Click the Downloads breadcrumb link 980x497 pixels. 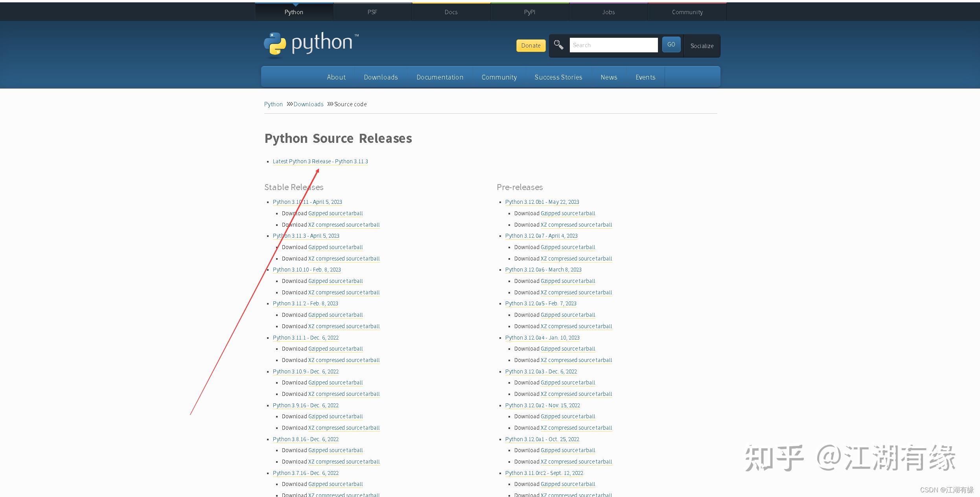308,104
